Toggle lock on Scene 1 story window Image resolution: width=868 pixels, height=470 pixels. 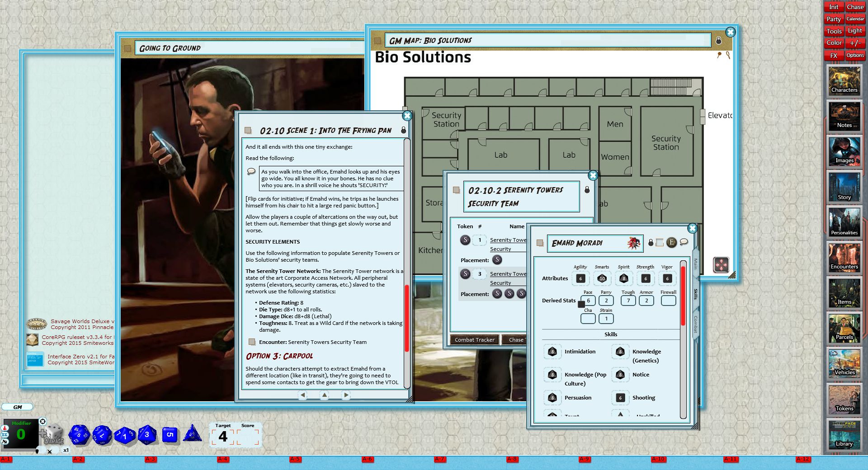point(403,131)
